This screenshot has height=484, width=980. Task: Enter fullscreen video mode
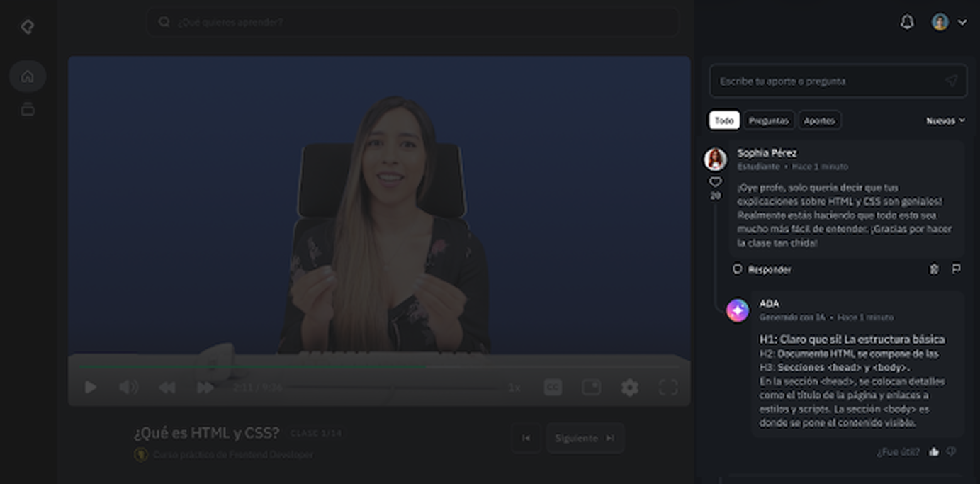coord(668,388)
